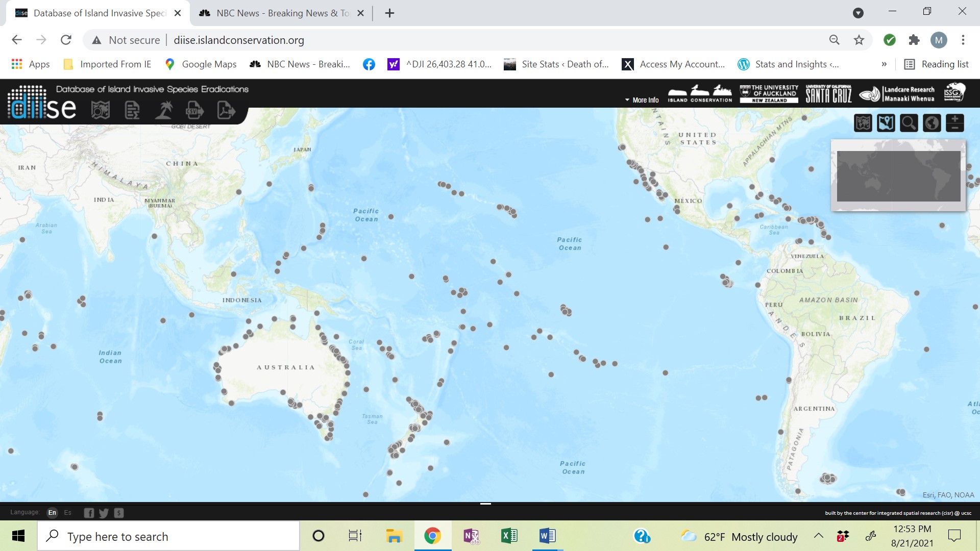Export to PDF using the PDF icon

[226, 110]
